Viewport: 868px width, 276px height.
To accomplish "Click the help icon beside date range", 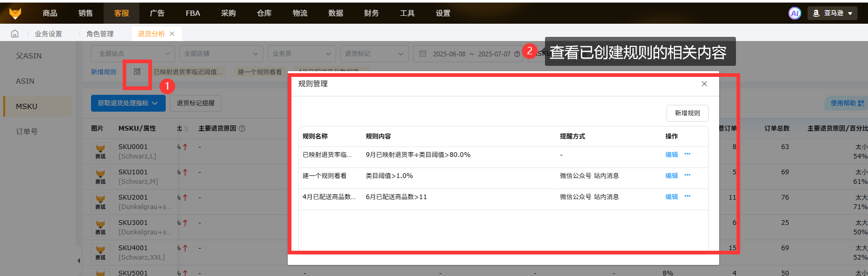I will coord(517,54).
